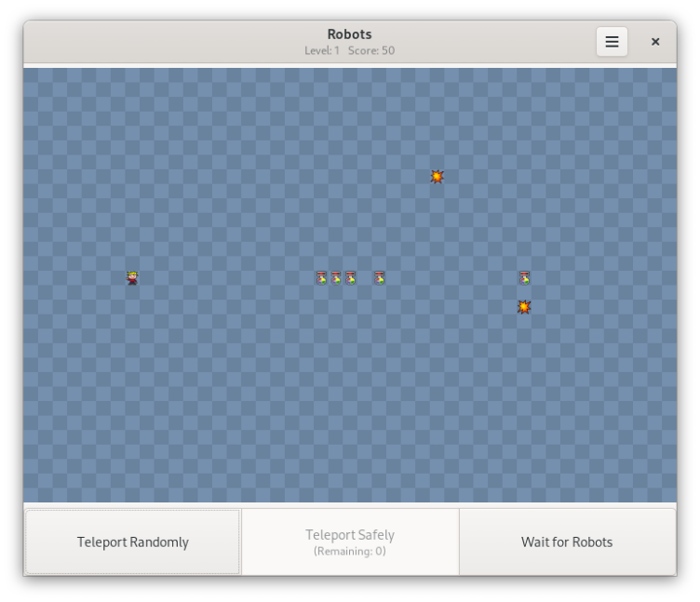Click the empty cell immediately left of the player
This screenshot has width=700, height=602.
[x=118, y=277]
